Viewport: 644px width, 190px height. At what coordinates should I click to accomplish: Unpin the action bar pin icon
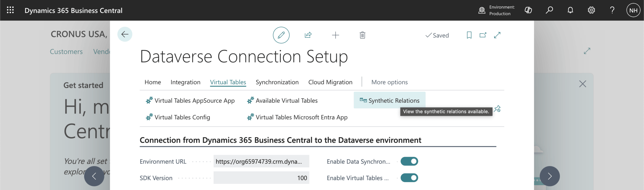(497, 109)
